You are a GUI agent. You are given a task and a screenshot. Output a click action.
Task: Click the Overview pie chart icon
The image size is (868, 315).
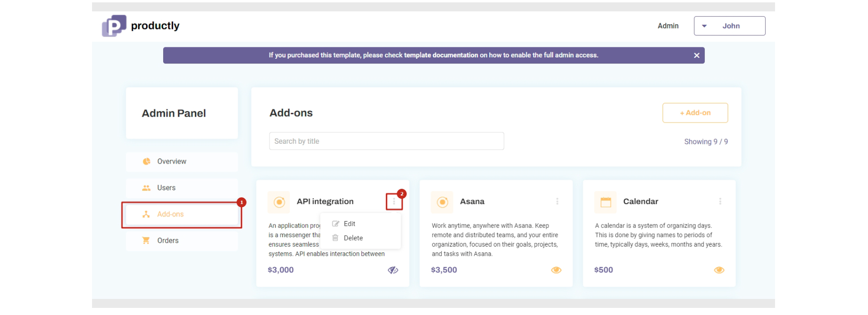(147, 161)
